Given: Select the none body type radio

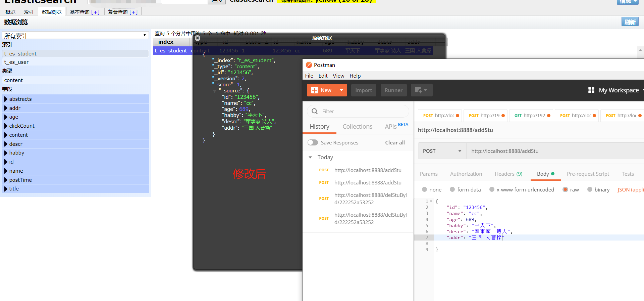Looking at the screenshot, I should pos(424,189).
